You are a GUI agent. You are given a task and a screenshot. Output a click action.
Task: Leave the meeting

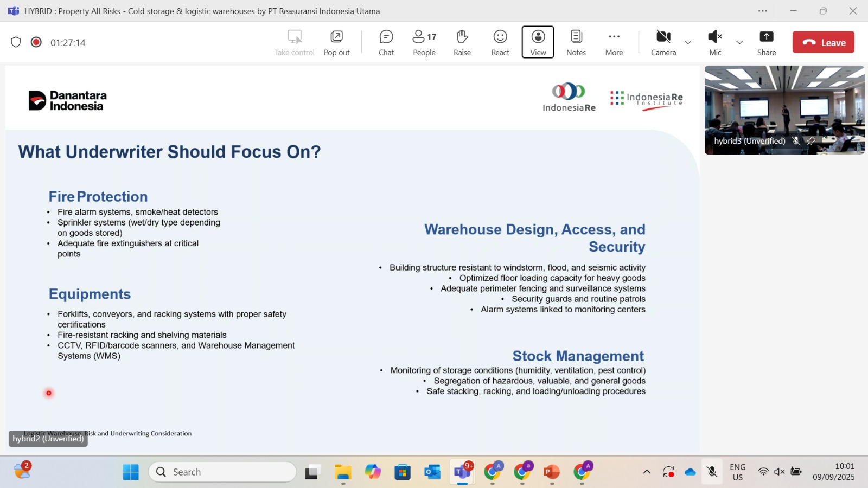click(823, 42)
